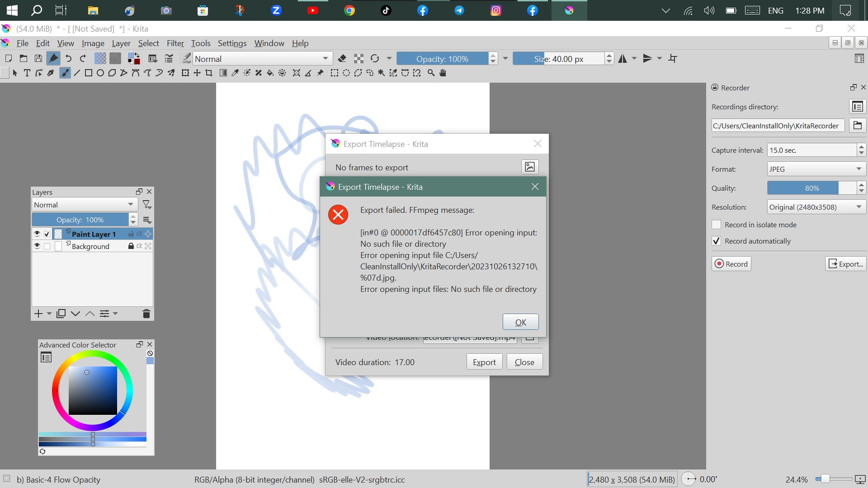Disable Record automatically checkbox
The image size is (868, 488).
716,241
